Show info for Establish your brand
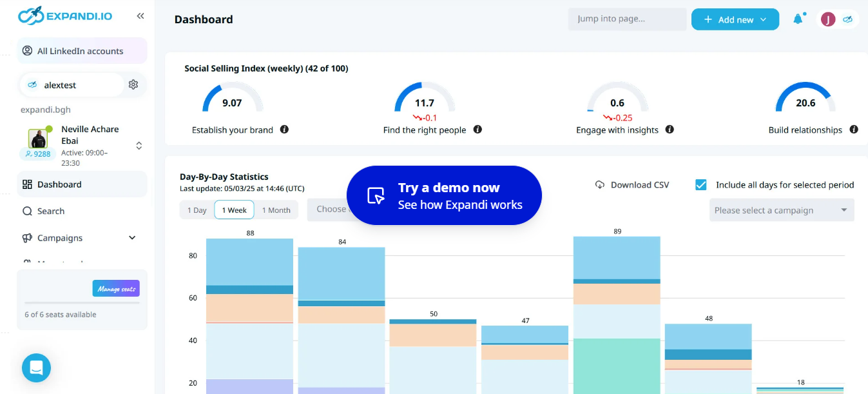Viewport: 868px width, 394px height. [284, 129]
